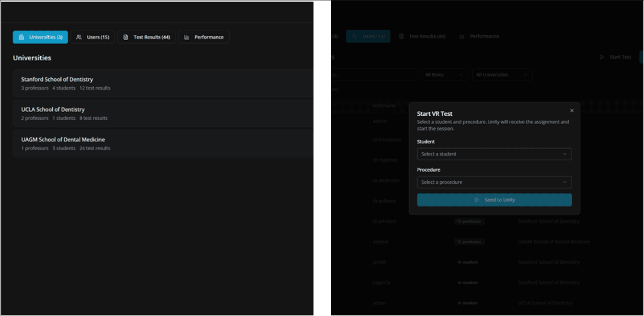644x316 pixels.
Task: Switch to Users (15) tab in left screenshot
Action: pos(93,38)
